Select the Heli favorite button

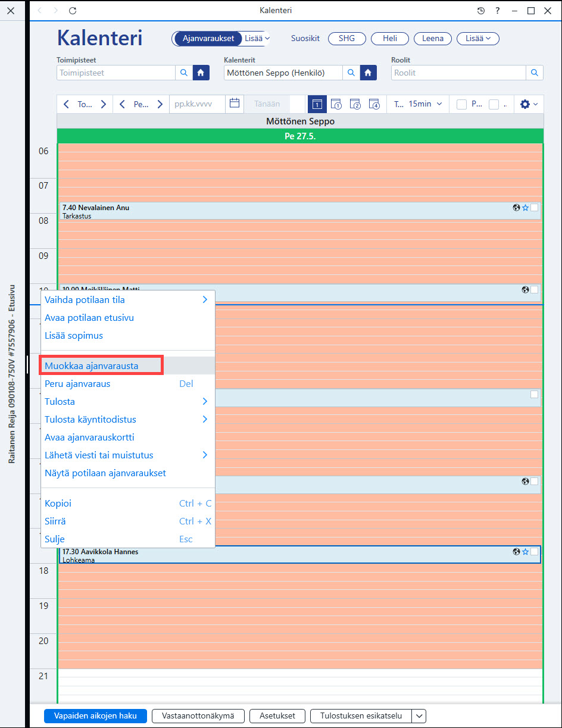click(x=390, y=38)
